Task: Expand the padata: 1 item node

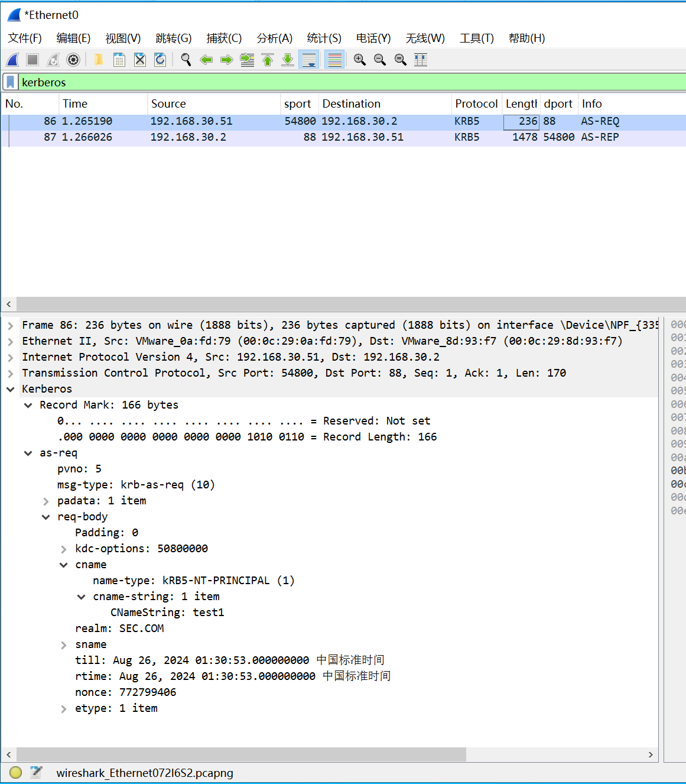Action: coord(46,501)
